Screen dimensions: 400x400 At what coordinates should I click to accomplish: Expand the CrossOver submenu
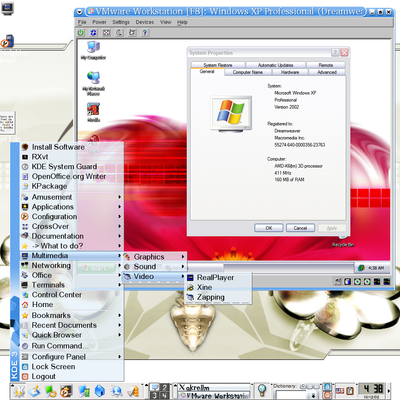click(x=72, y=226)
